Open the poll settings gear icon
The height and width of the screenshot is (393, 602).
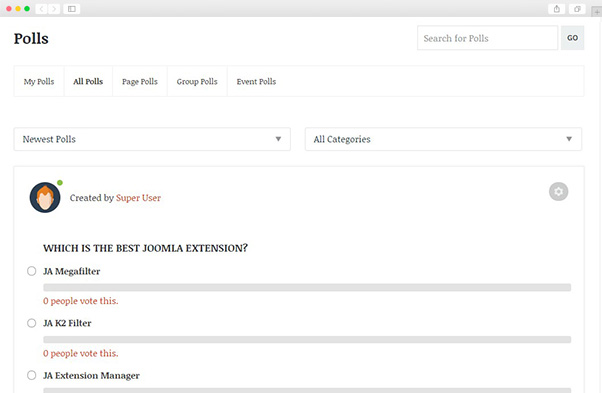coord(558,192)
